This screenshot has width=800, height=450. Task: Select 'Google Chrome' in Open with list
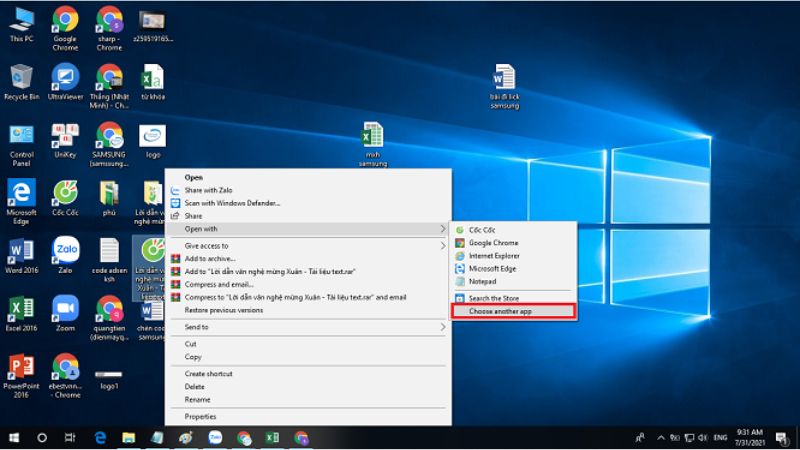click(493, 243)
